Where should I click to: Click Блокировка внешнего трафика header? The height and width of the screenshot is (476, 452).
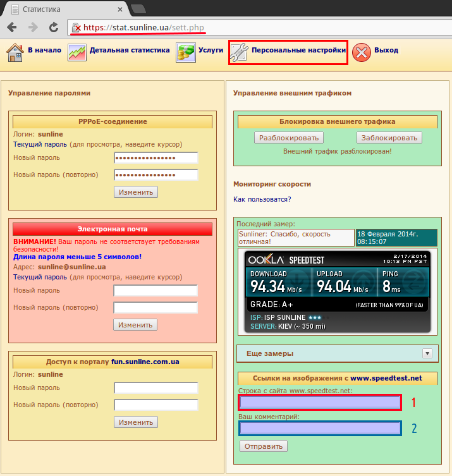tap(337, 121)
